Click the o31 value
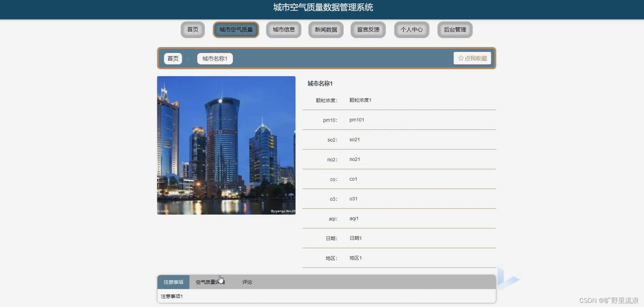Viewport: 644px width, 307px height. click(x=353, y=199)
